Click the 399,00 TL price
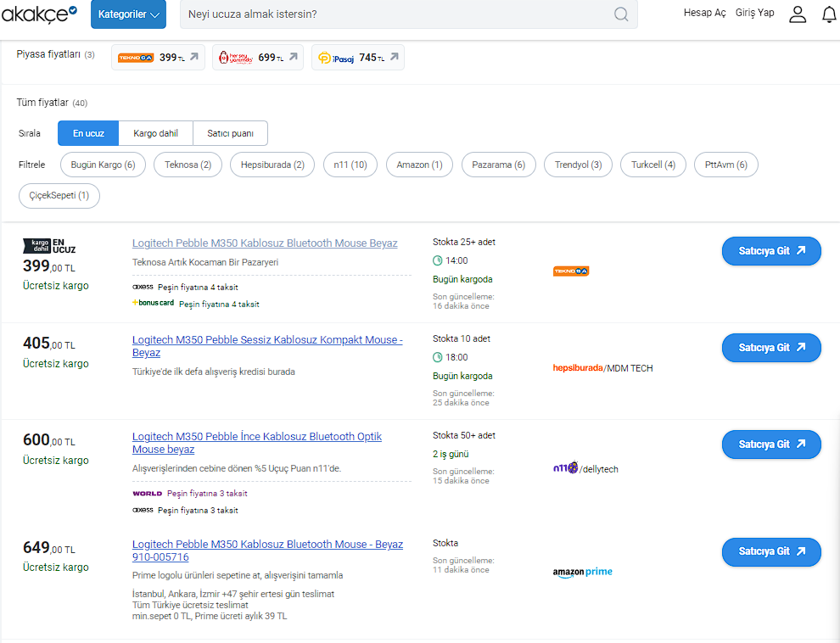This screenshot has width=840, height=643. [49, 266]
